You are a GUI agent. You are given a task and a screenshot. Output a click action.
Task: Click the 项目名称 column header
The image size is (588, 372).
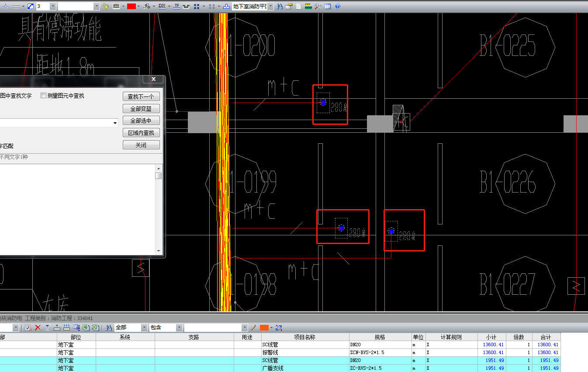click(305, 337)
